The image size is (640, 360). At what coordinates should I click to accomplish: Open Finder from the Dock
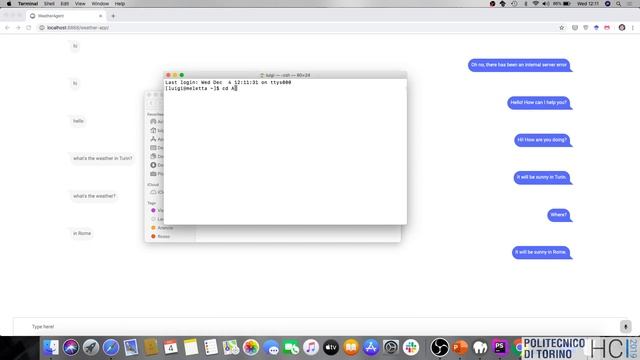click(51, 347)
